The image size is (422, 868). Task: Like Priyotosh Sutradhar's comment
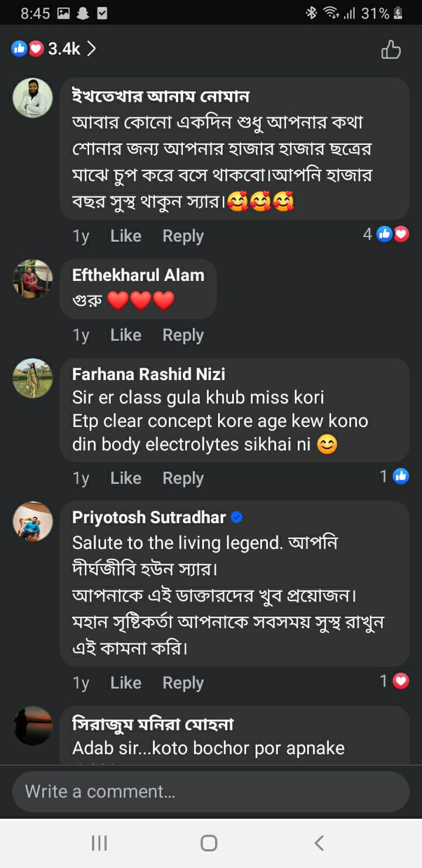click(125, 683)
